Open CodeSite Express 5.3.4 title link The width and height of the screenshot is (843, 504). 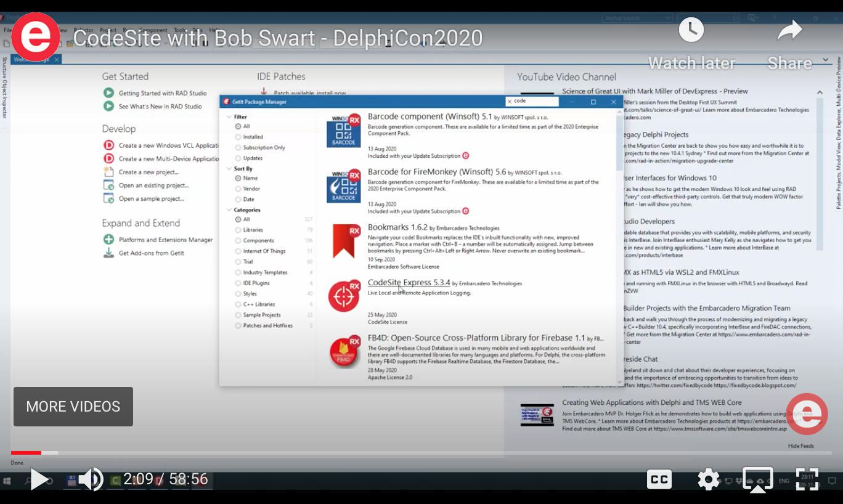409,283
